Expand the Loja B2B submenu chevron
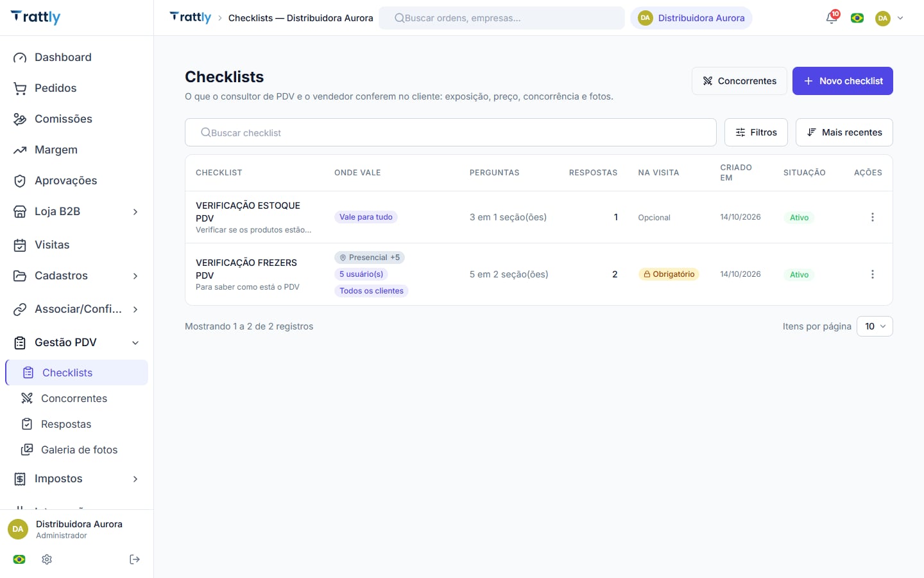The image size is (924, 578). pos(135,212)
